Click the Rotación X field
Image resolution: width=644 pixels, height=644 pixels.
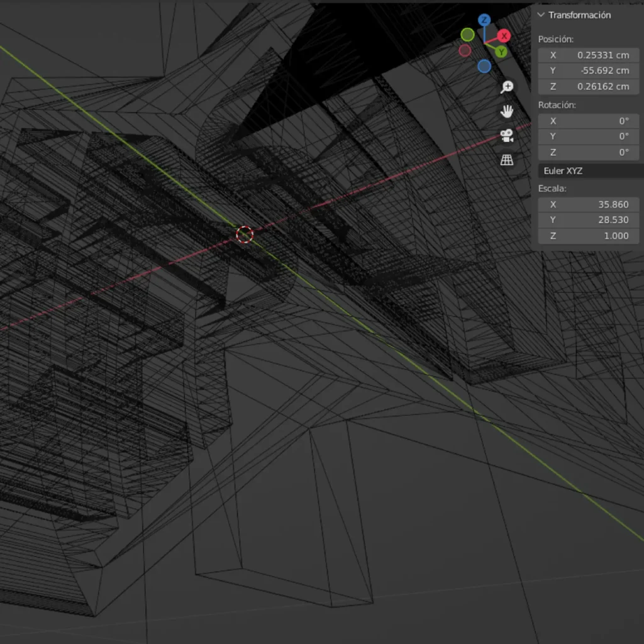pos(589,121)
